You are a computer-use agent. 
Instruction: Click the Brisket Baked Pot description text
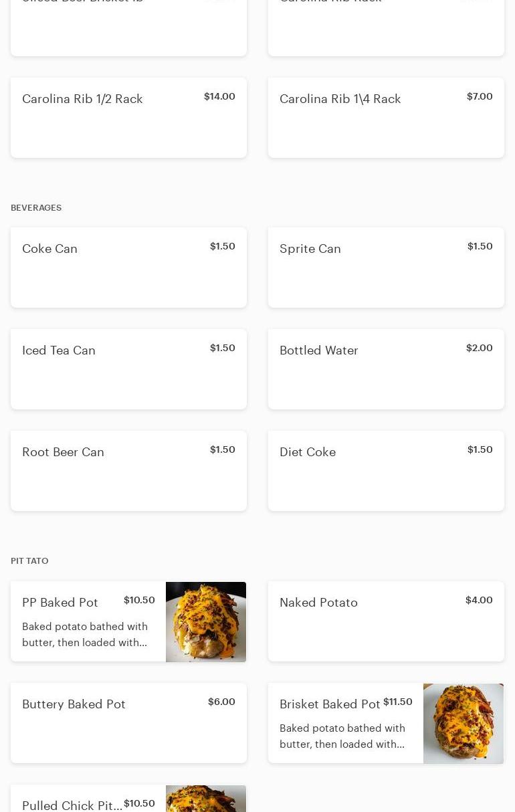pyautogui.click(x=342, y=736)
